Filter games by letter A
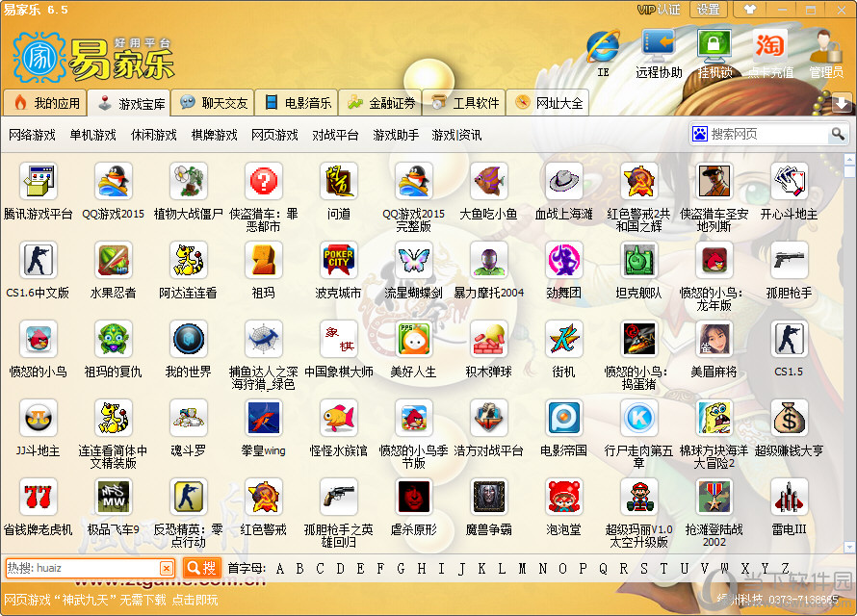The height and width of the screenshot is (616, 857). 280,569
